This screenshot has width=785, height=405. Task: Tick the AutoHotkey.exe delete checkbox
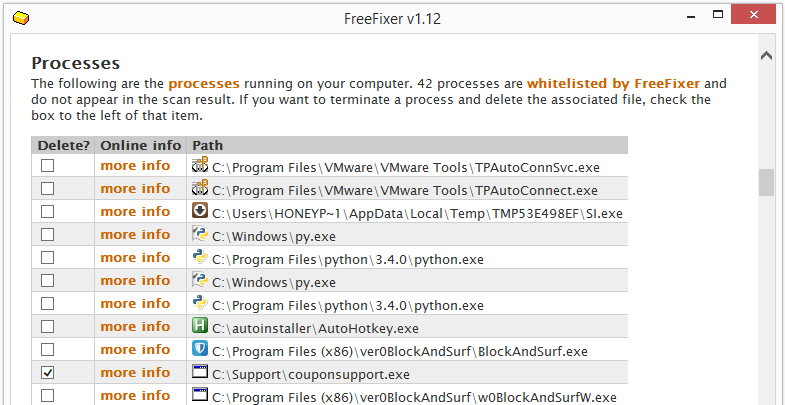tap(47, 326)
